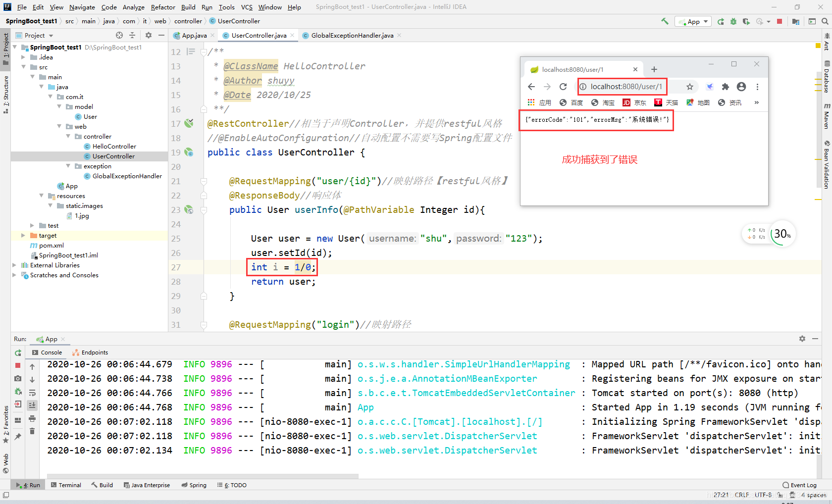Image resolution: width=832 pixels, height=504 pixels.
Task: Open the App run configuration dropdown
Action: coord(693,21)
